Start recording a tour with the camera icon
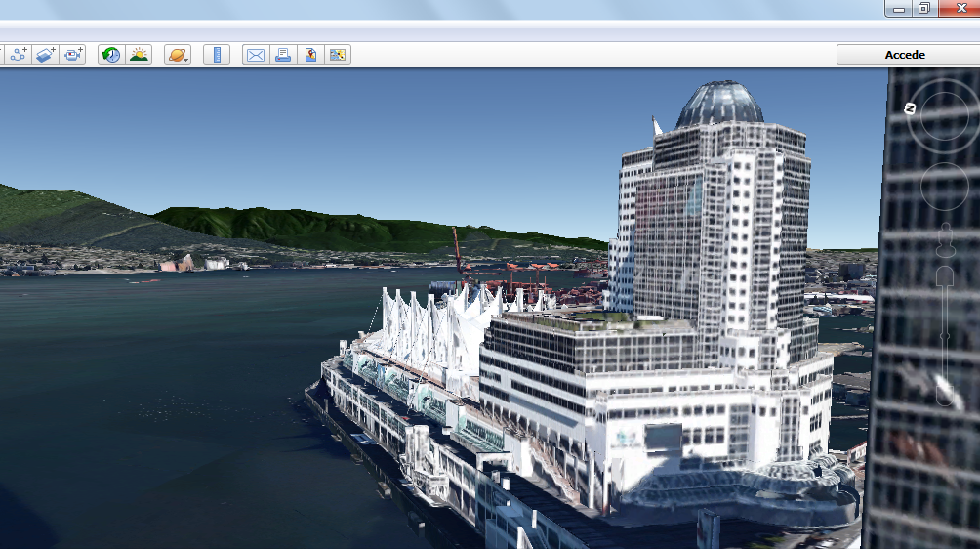Screen dimensions: 980x549 (73, 55)
